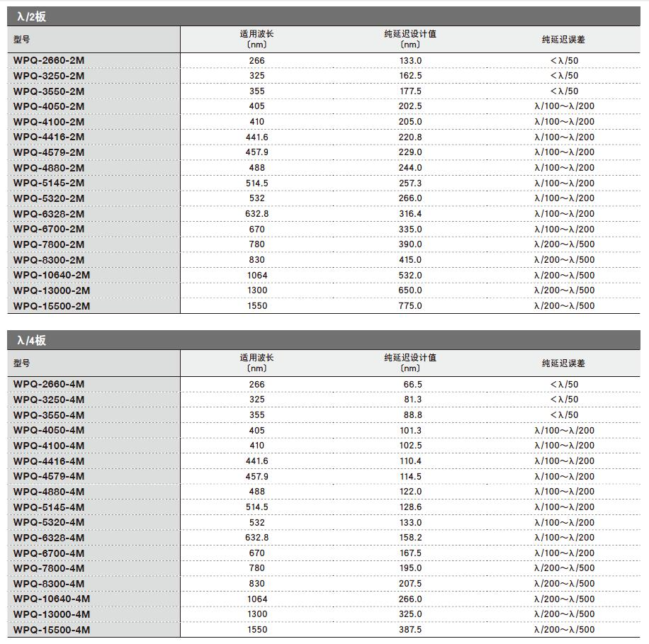Click the λ/4板 table title bar
Screen dimensions: 649x644
[324, 341]
